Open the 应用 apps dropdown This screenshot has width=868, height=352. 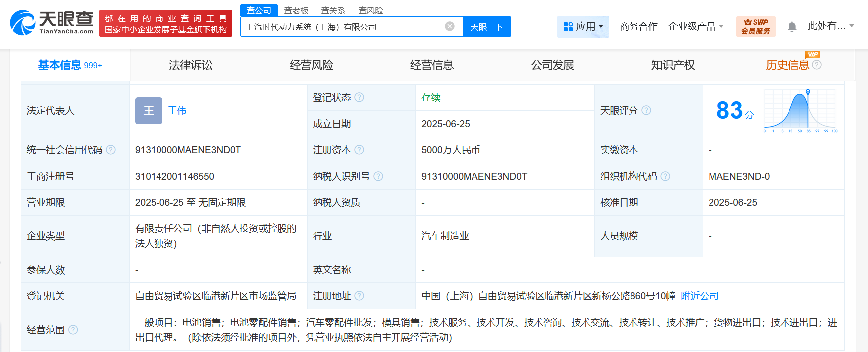coord(583,26)
